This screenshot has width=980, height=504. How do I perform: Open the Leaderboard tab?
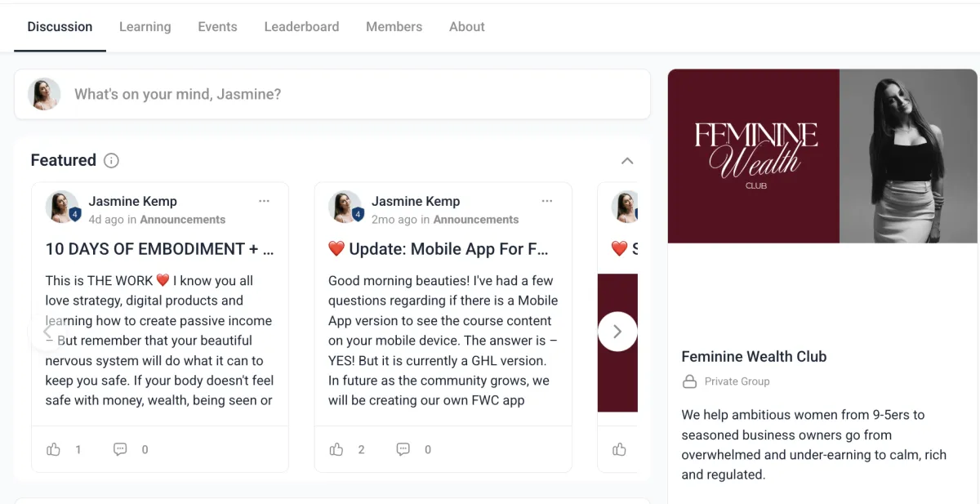point(301,27)
